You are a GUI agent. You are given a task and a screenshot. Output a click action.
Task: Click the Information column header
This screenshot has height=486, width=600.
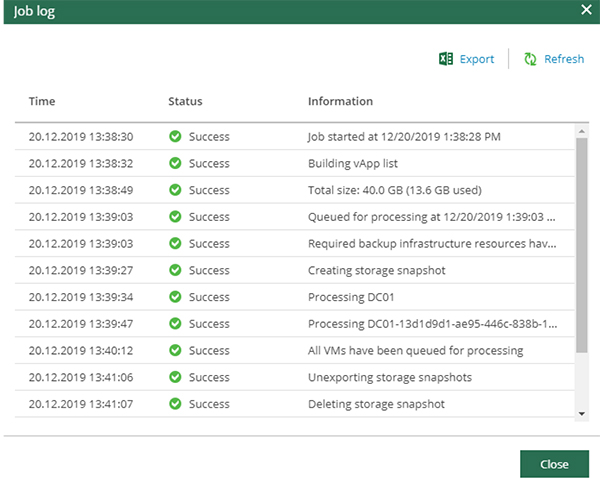(x=340, y=101)
